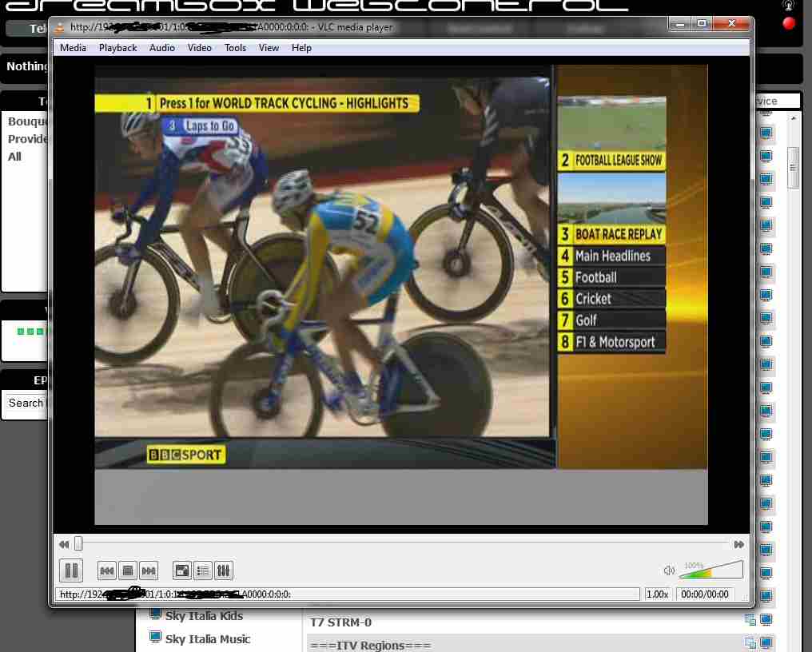Speed up playback with fast-forward arrows
Viewport: 812px width, 652px height.
[x=738, y=544]
